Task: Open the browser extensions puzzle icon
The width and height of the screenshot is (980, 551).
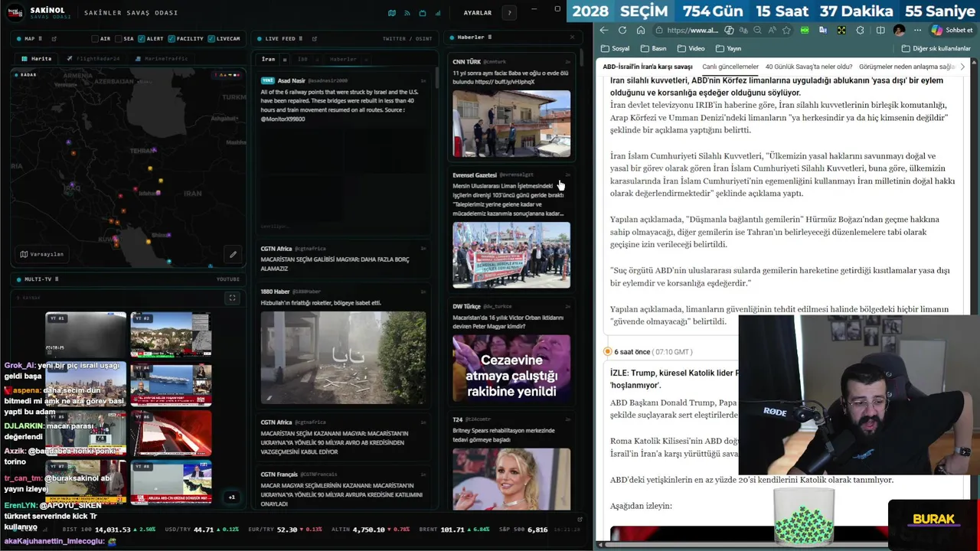Action: [x=860, y=30]
